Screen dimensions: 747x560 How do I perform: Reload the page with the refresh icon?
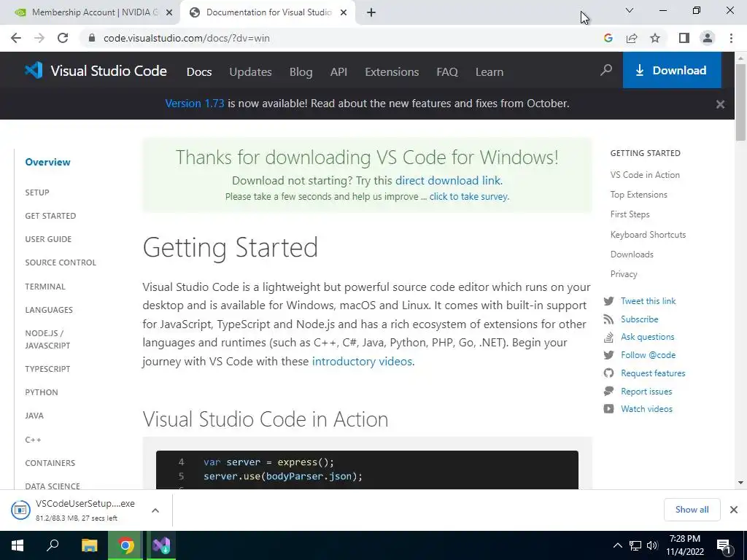tap(63, 38)
